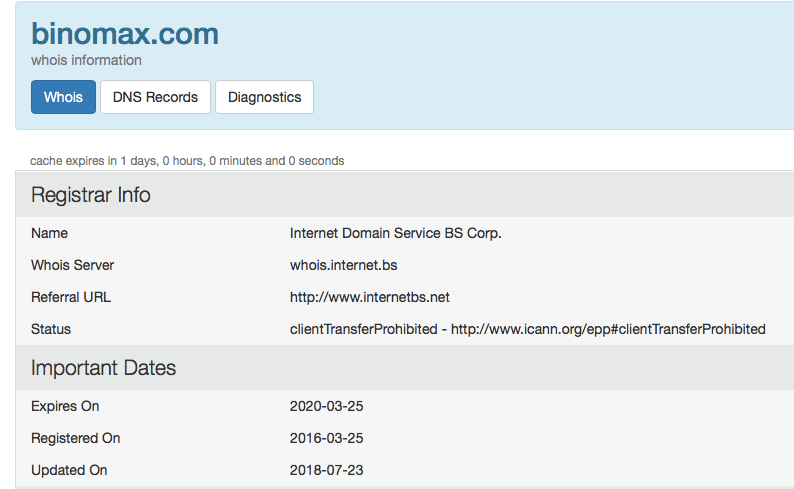This screenshot has height=489, width=794.
Task: Open the DNS Records tab
Action: coord(155,97)
